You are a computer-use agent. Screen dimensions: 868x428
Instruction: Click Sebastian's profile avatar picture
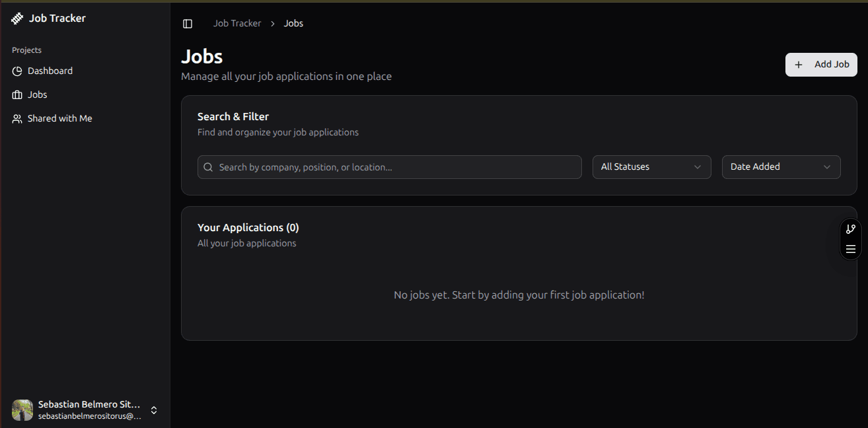22,410
